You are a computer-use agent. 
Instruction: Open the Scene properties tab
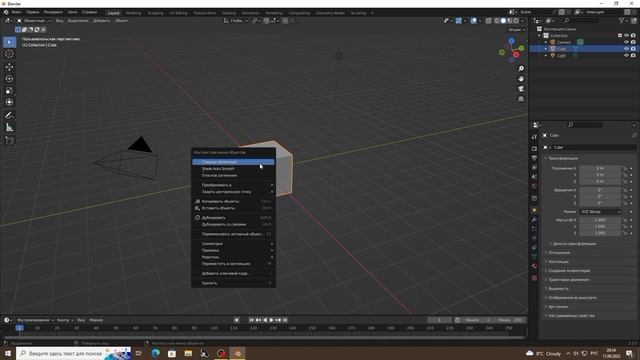[x=534, y=177]
